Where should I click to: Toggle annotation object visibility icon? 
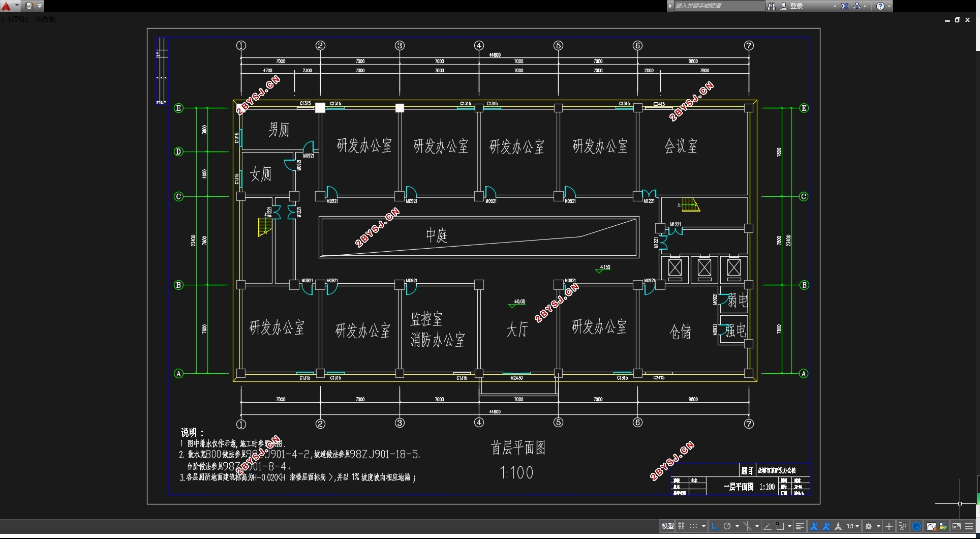[814, 526]
